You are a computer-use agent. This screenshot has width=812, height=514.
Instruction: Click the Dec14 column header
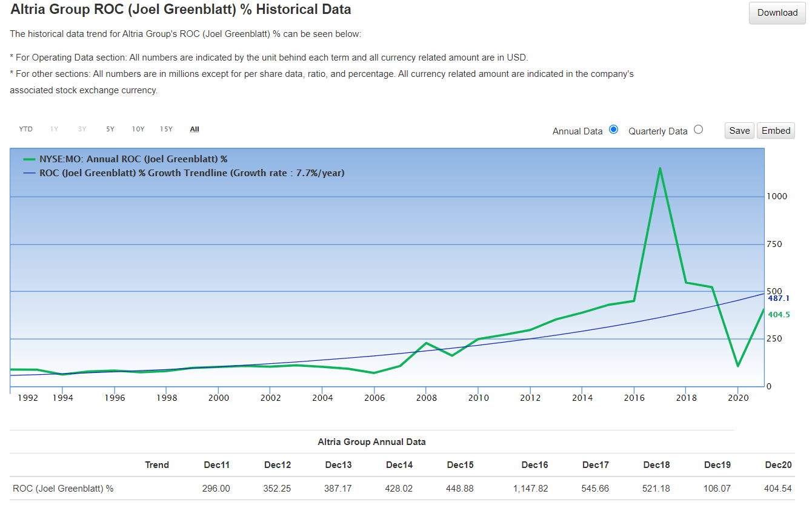click(x=399, y=465)
